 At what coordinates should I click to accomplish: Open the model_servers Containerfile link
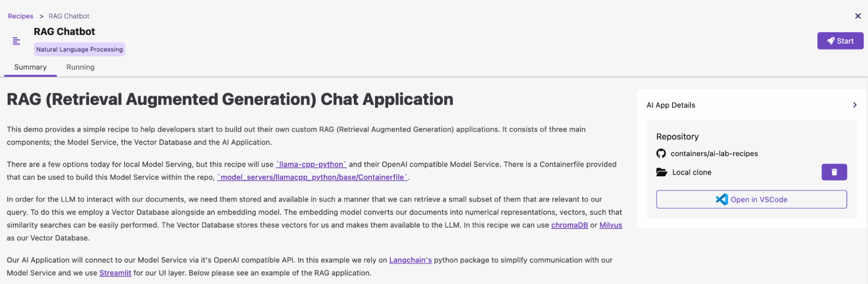[x=312, y=177]
